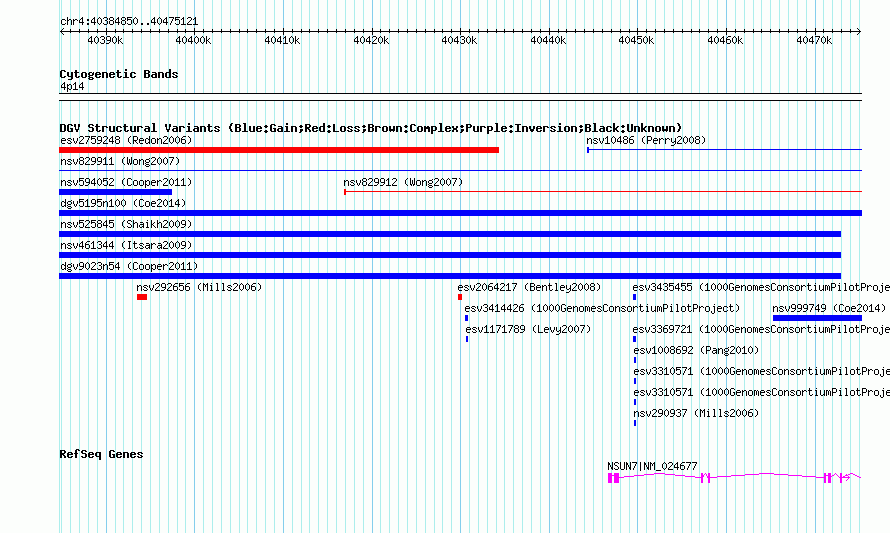Select the nsv594052 (Cooper2011) blue bar
Image resolution: width=890 pixels, height=533 pixels.
(x=115, y=192)
